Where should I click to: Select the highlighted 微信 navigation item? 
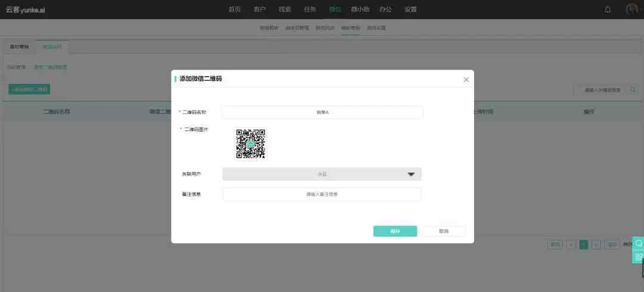[x=335, y=10]
